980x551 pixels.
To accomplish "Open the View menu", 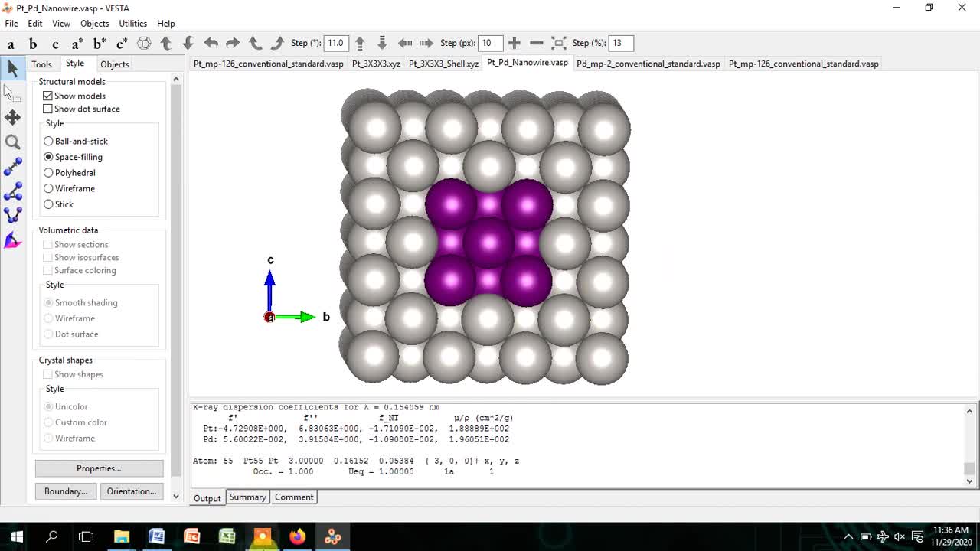I will point(61,24).
